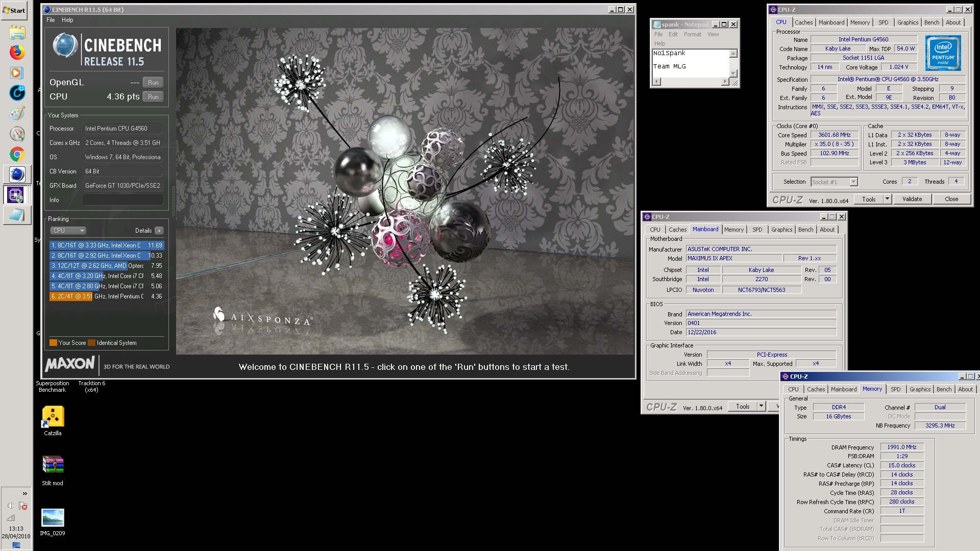Click the volume speaker tray icon
This screenshot has width=980, height=551.
11,506
